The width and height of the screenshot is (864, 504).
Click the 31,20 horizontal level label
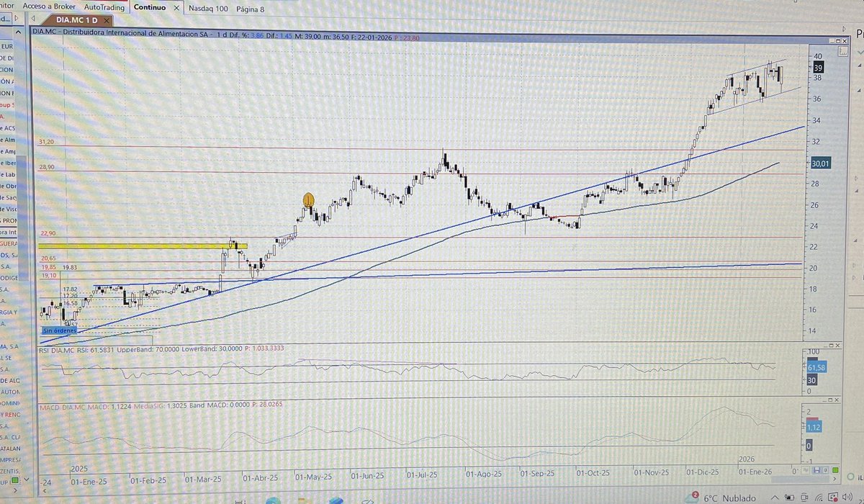pyautogui.click(x=46, y=142)
